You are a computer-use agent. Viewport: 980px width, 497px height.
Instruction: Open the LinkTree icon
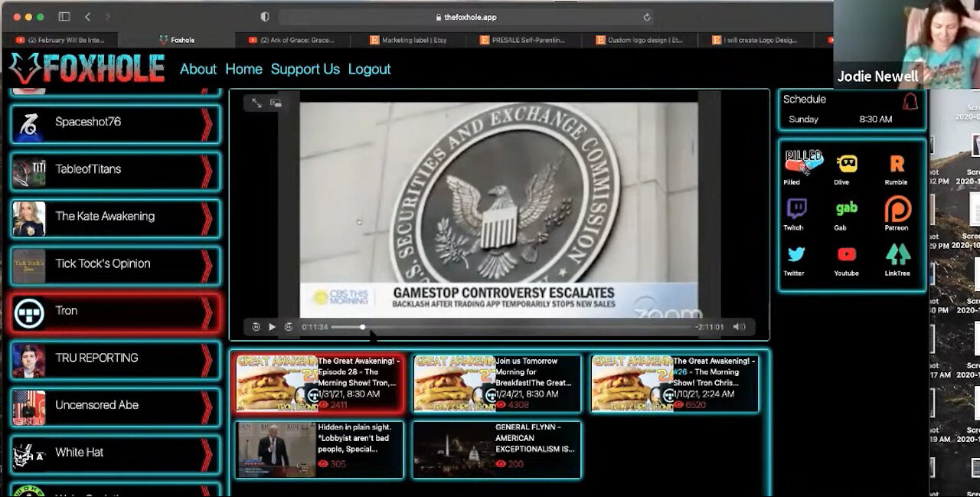(x=898, y=254)
